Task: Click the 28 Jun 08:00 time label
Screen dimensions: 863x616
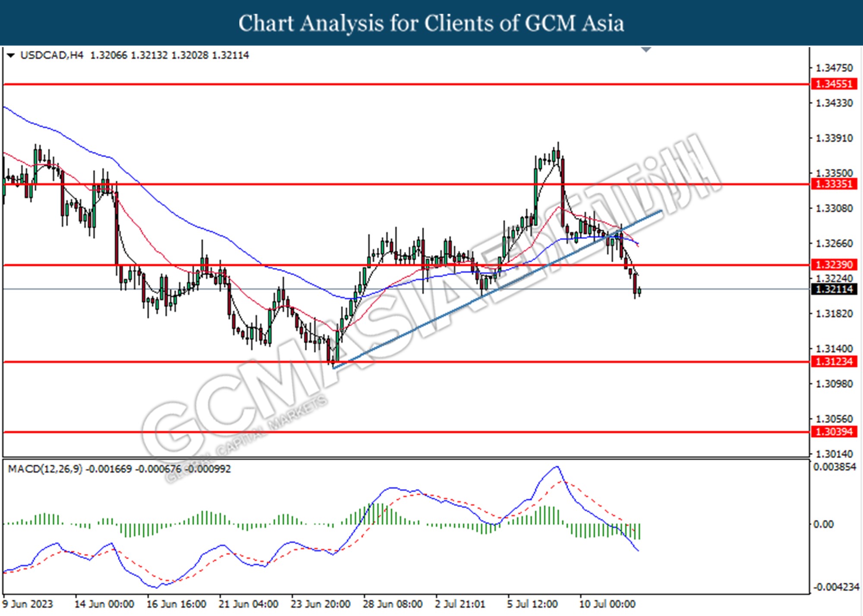Action: [392, 604]
